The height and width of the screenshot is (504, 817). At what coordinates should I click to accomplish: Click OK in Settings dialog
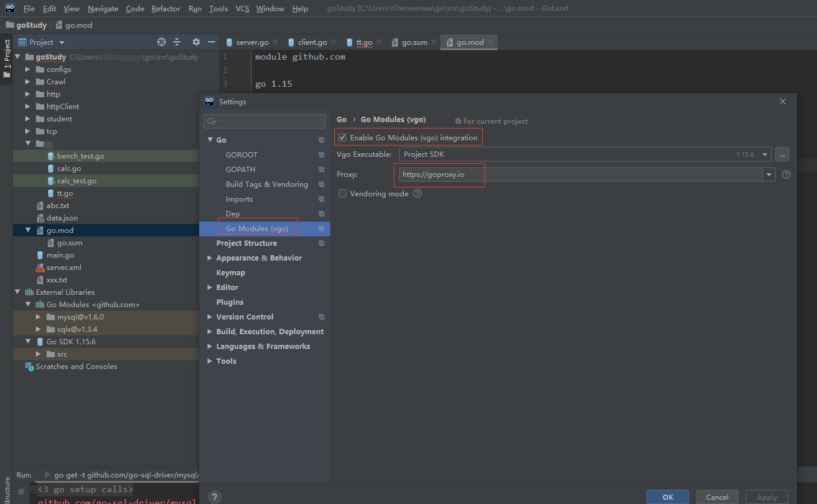tap(668, 497)
